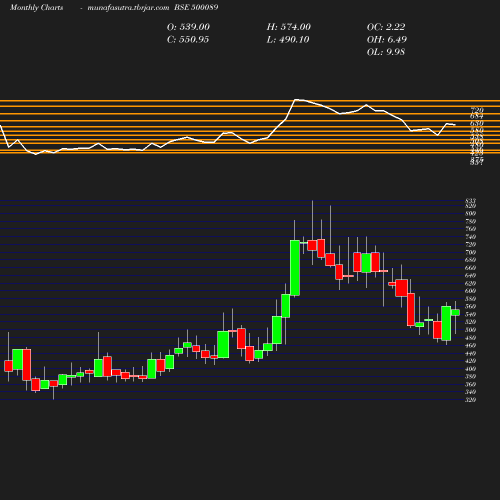Click the 700 label on candlestick price axis

click(x=470, y=252)
